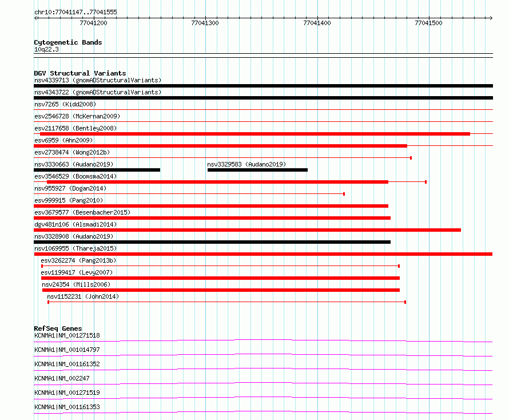Open variant esv2546728 (McKernan2009)
Image resolution: width=509 pixels, height=420 pixels.
pyautogui.click(x=77, y=116)
